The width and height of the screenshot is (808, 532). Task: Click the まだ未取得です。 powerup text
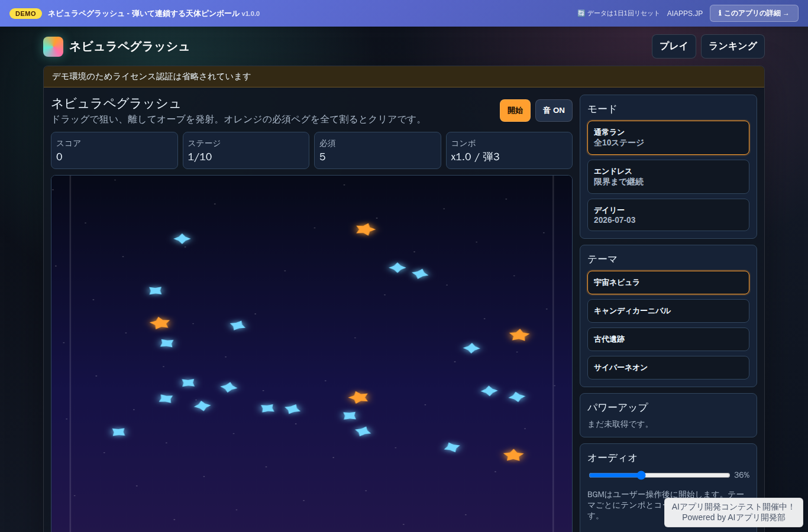point(619,424)
